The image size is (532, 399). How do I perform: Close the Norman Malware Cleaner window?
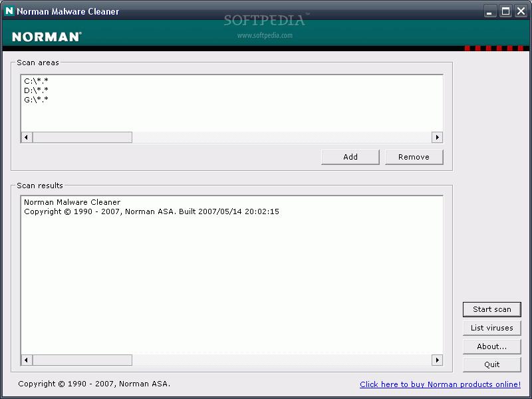pyautogui.click(x=521, y=11)
